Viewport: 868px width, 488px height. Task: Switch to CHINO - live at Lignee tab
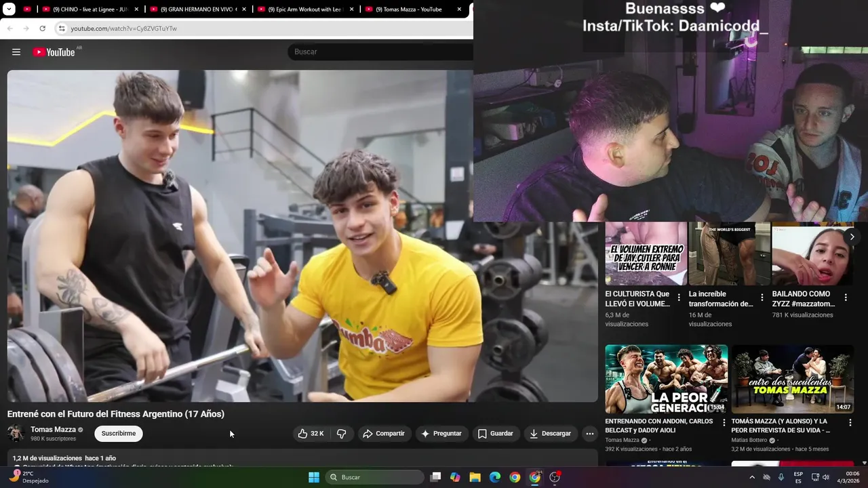(89, 9)
